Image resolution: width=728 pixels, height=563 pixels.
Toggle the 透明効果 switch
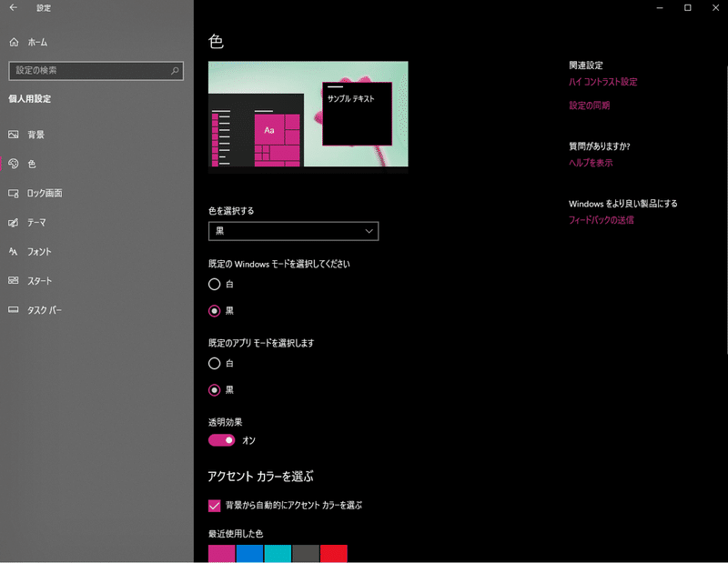[221, 440]
